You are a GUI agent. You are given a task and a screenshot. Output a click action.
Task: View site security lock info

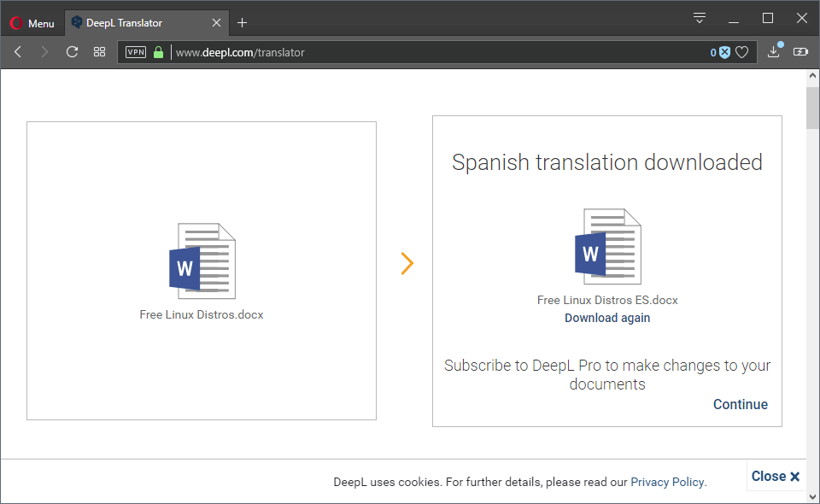pos(159,52)
